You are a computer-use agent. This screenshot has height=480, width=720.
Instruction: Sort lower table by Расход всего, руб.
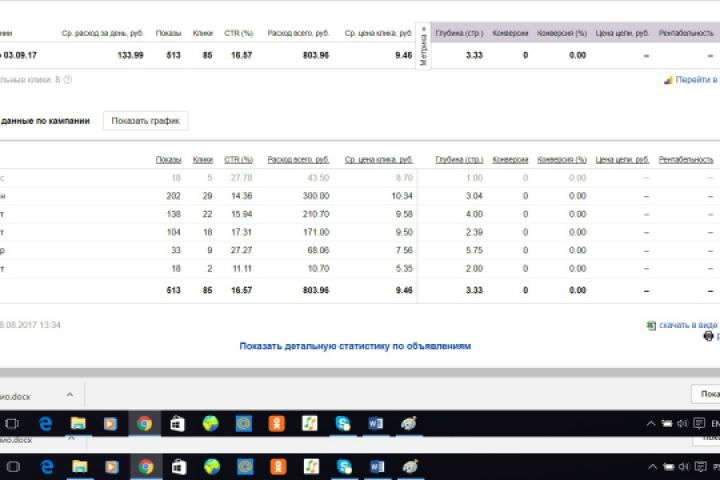[298, 159]
